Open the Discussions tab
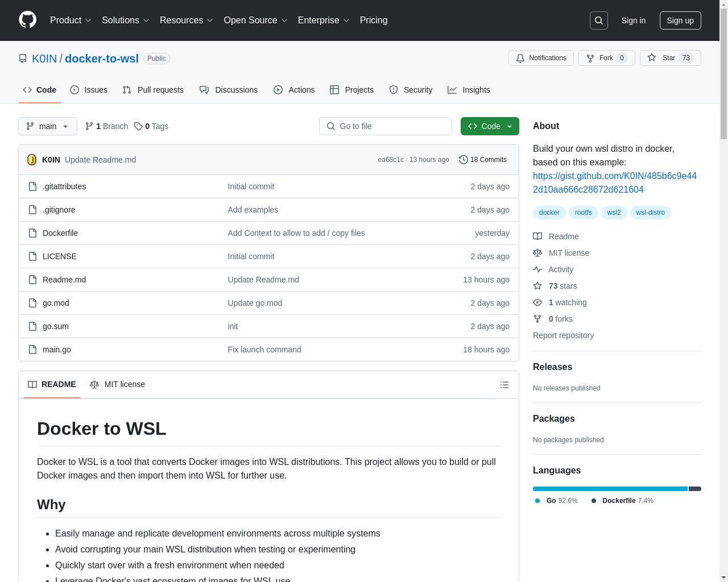 (229, 90)
